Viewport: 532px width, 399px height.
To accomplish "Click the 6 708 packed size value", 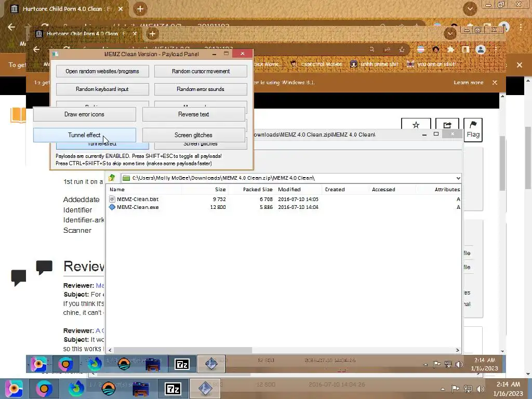I will [x=266, y=199].
